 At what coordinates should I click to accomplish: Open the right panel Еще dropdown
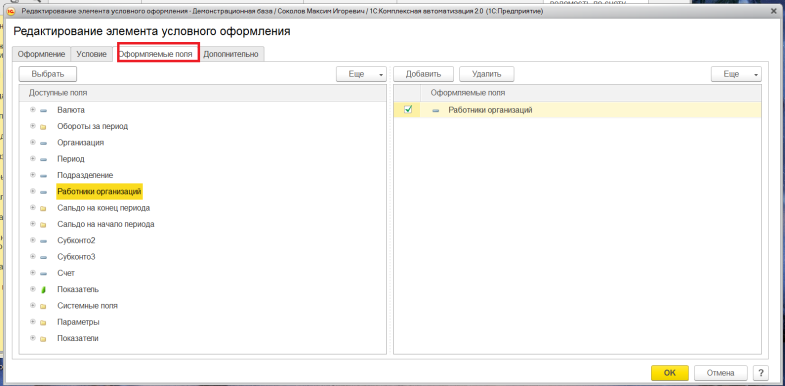pos(736,74)
